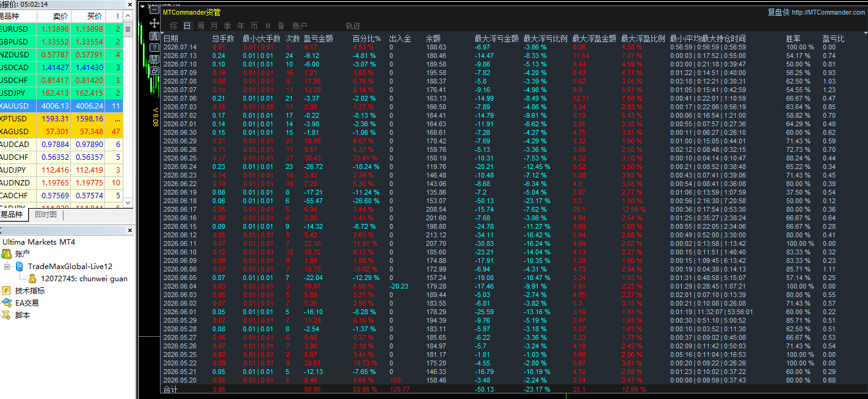The width and height of the screenshot is (868, 399).
Task: Select the XPTUSD symbol row
Action: [61, 118]
